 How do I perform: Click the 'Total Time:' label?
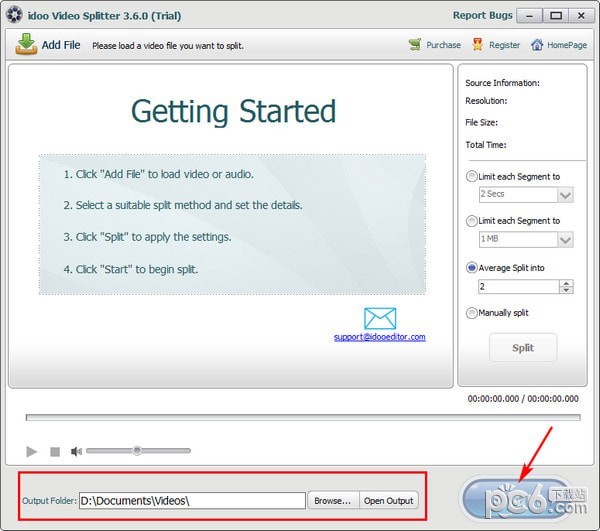[x=486, y=145]
